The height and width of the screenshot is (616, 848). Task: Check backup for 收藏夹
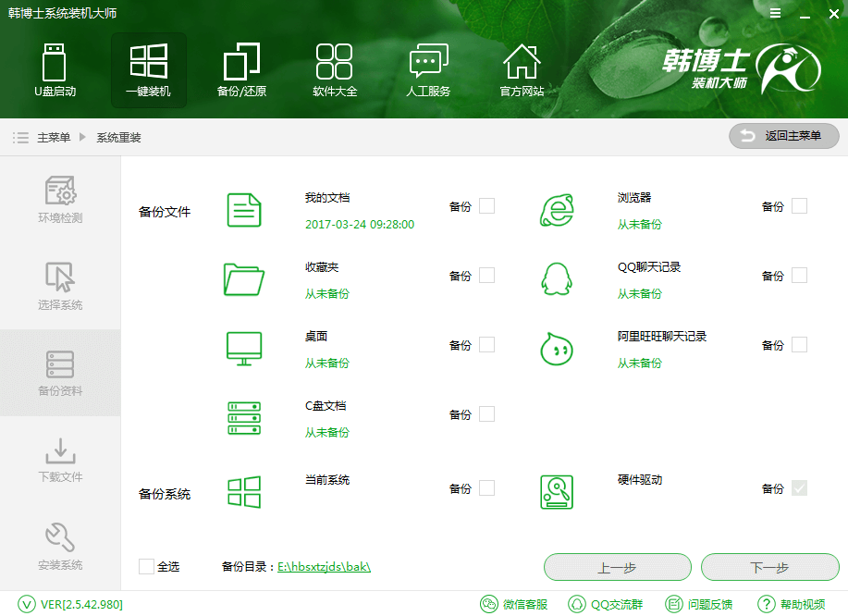[x=486, y=276]
